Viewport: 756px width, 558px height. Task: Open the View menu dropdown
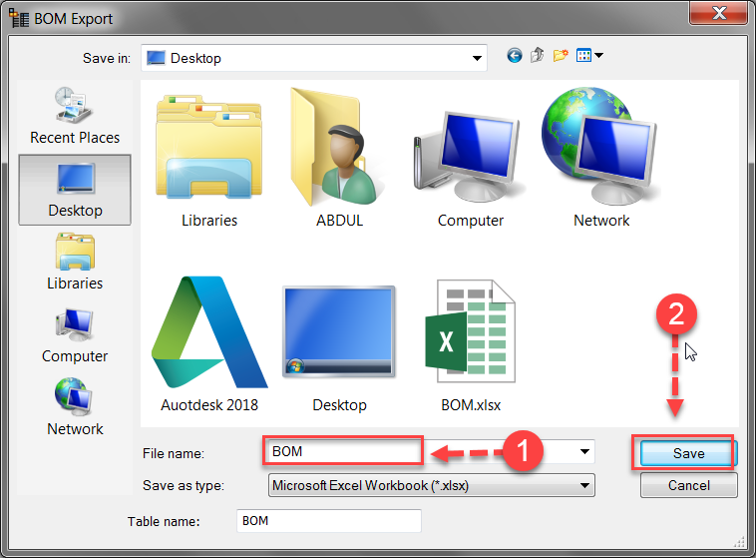(x=590, y=57)
